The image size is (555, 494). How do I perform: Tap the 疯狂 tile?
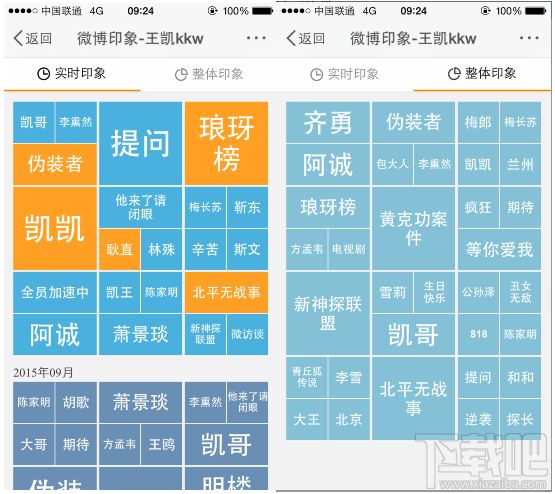(478, 207)
